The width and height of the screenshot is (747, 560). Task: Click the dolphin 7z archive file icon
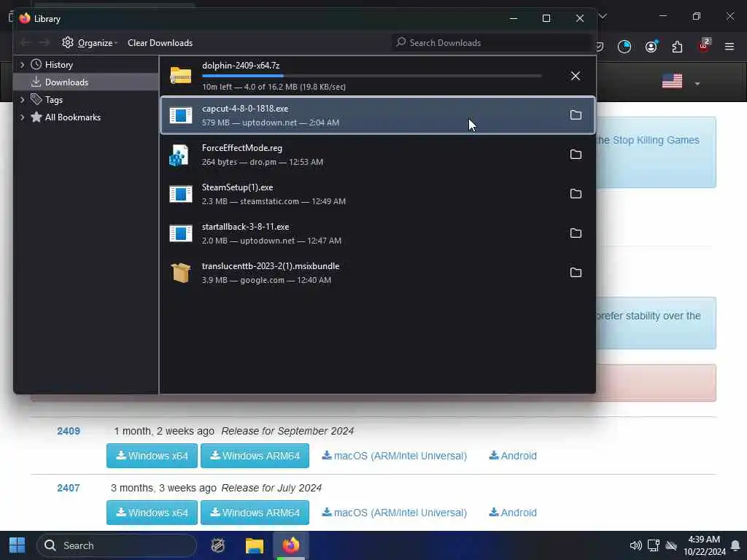(181, 76)
